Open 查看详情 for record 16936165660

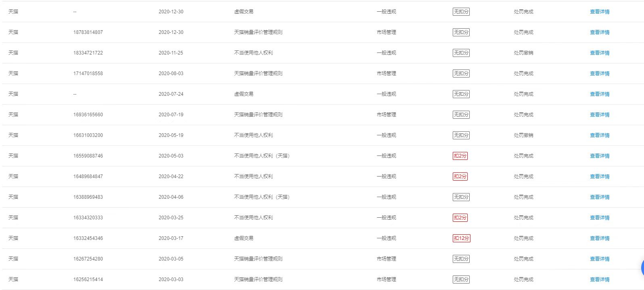click(600, 115)
